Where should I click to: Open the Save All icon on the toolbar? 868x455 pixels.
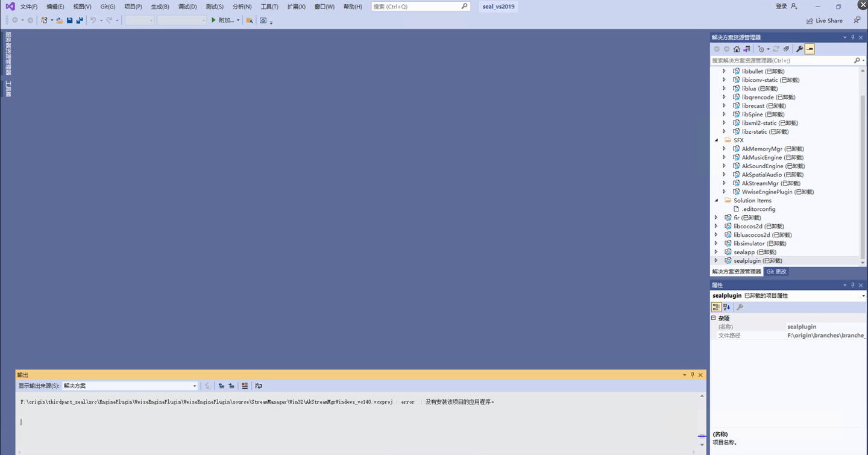[79, 20]
